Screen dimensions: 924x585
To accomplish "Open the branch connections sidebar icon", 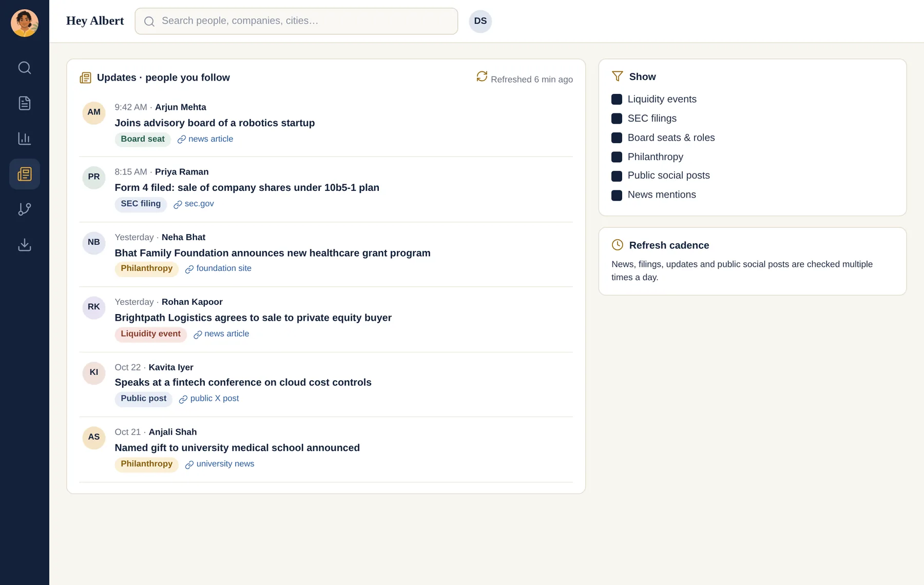I will (25, 209).
